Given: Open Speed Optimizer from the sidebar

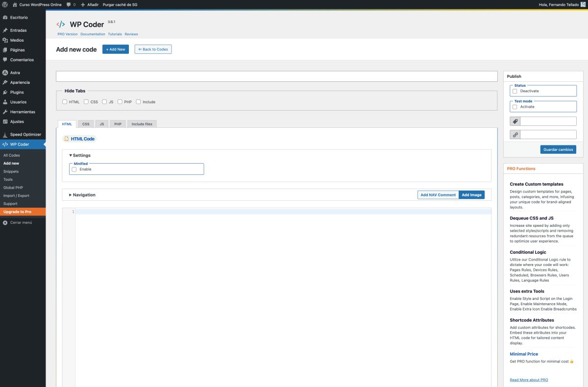Looking at the screenshot, I should coord(5,134).
